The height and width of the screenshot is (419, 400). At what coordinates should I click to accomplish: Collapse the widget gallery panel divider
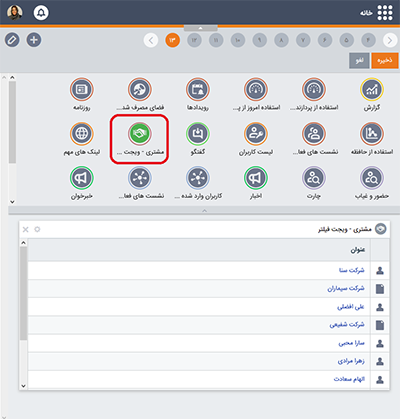click(x=204, y=211)
